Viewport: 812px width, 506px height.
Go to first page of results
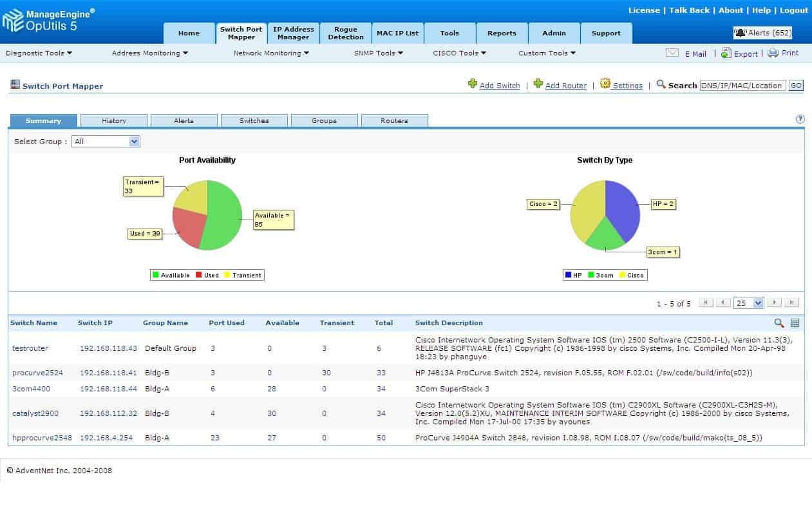coord(706,303)
